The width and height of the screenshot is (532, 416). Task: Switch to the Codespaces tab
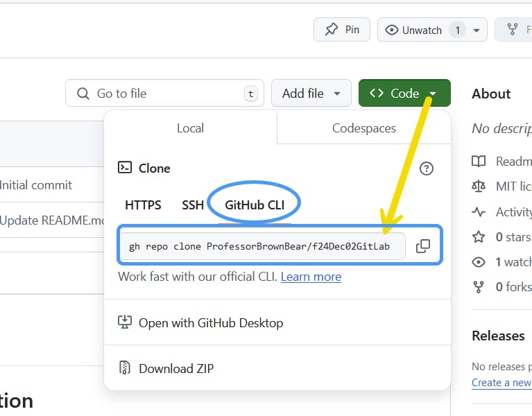pyautogui.click(x=363, y=128)
